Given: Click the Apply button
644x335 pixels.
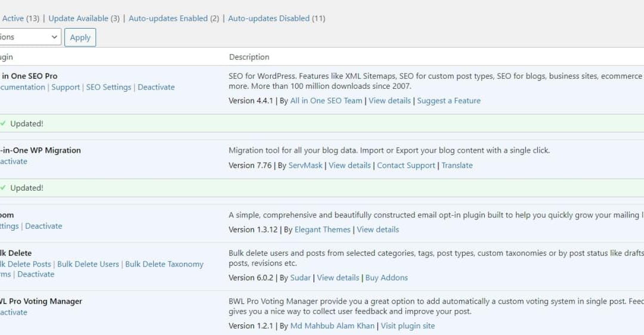Looking at the screenshot, I should tap(80, 38).
